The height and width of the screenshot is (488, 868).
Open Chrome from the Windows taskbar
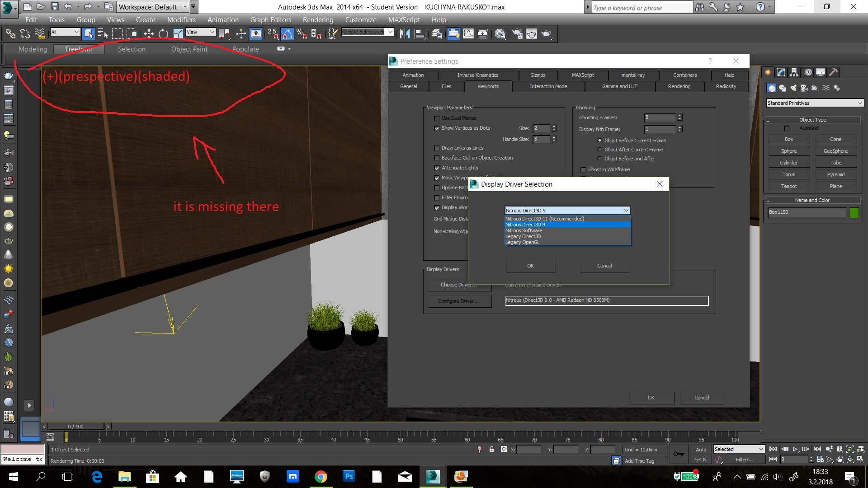[321, 476]
